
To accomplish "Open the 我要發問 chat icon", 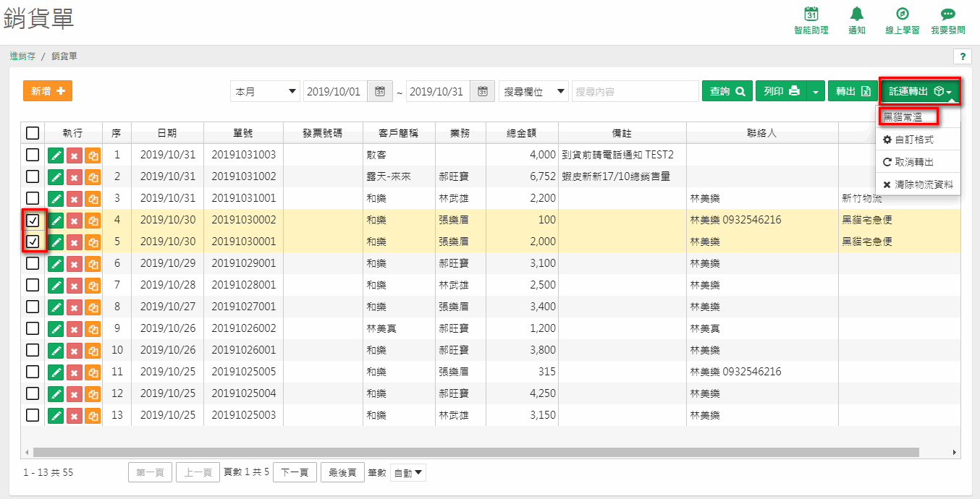I will tap(948, 14).
